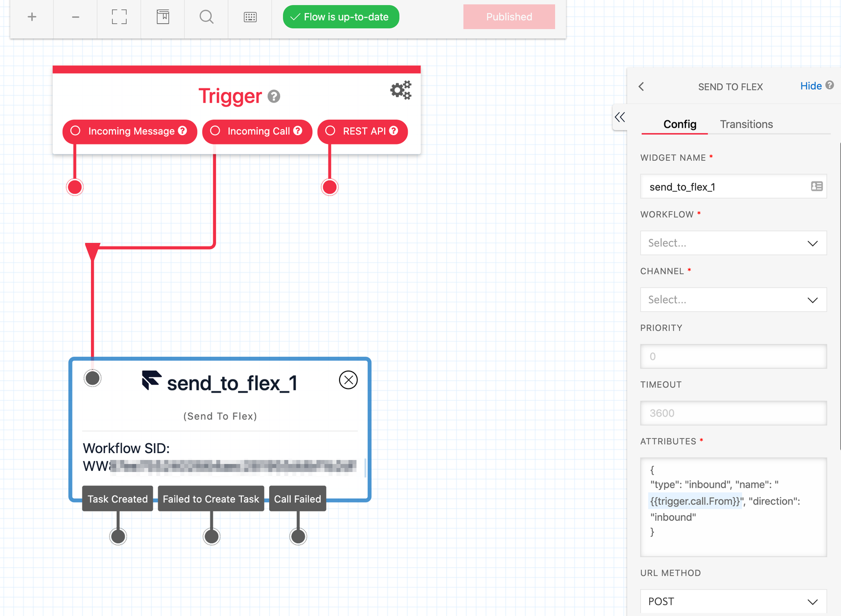Change URL Method from POST dropdown
Image resolution: width=841 pixels, height=616 pixels.
(733, 601)
